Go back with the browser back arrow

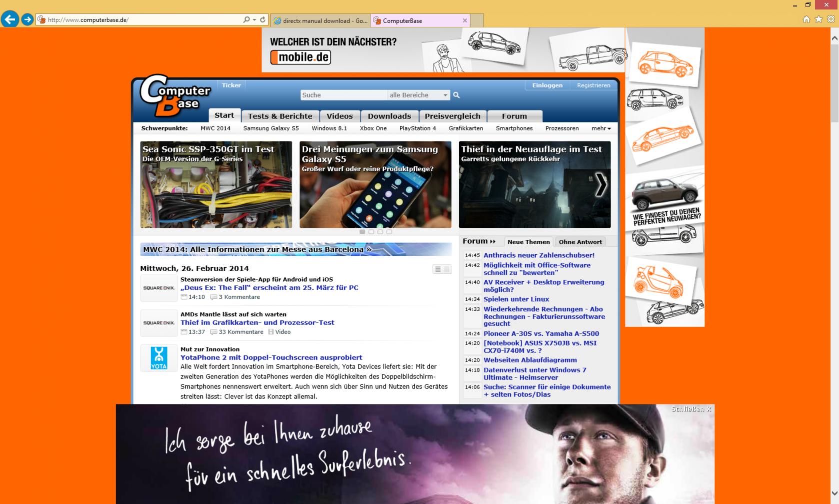pyautogui.click(x=9, y=19)
